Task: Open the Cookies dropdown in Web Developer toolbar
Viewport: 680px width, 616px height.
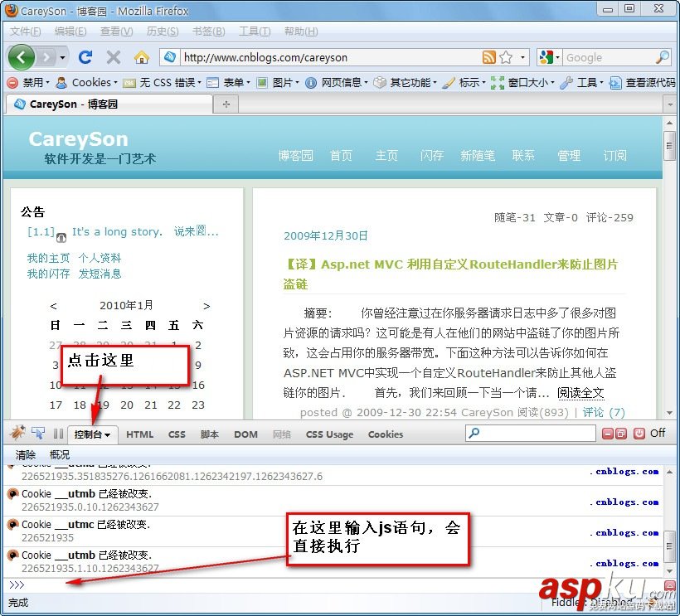Action: (87, 82)
